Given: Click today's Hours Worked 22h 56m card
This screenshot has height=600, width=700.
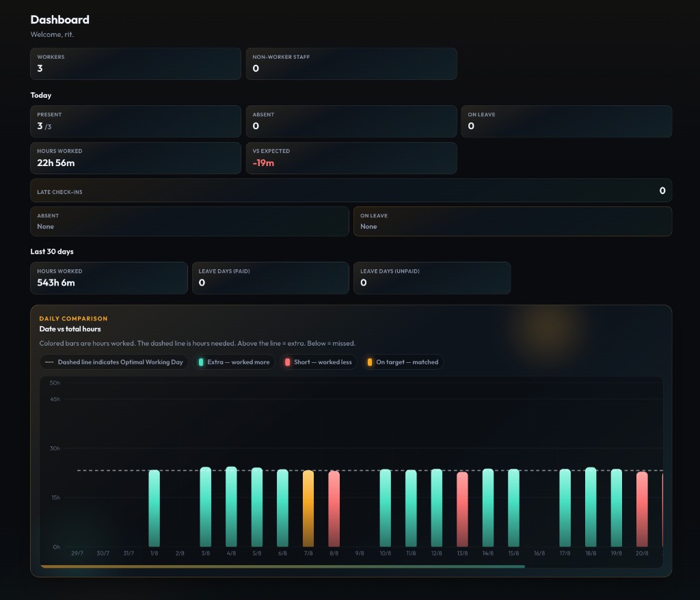Looking at the screenshot, I should click(x=135, y=158).
